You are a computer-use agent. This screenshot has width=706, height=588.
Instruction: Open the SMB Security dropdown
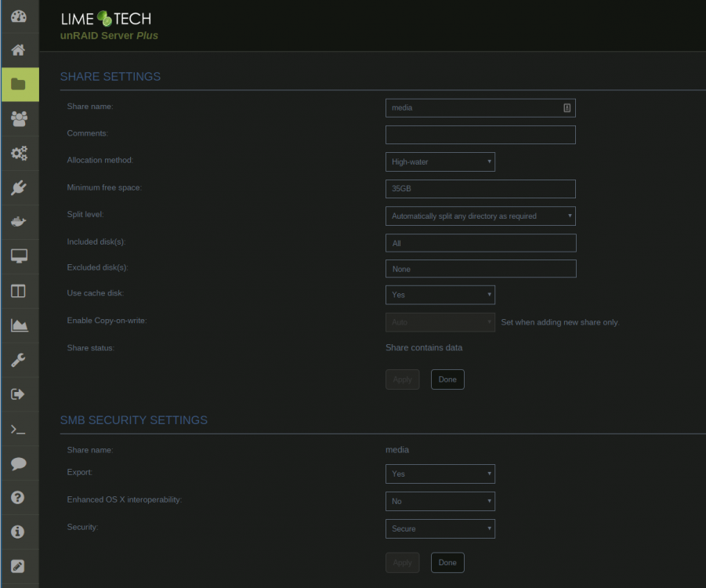coord(440,528)
